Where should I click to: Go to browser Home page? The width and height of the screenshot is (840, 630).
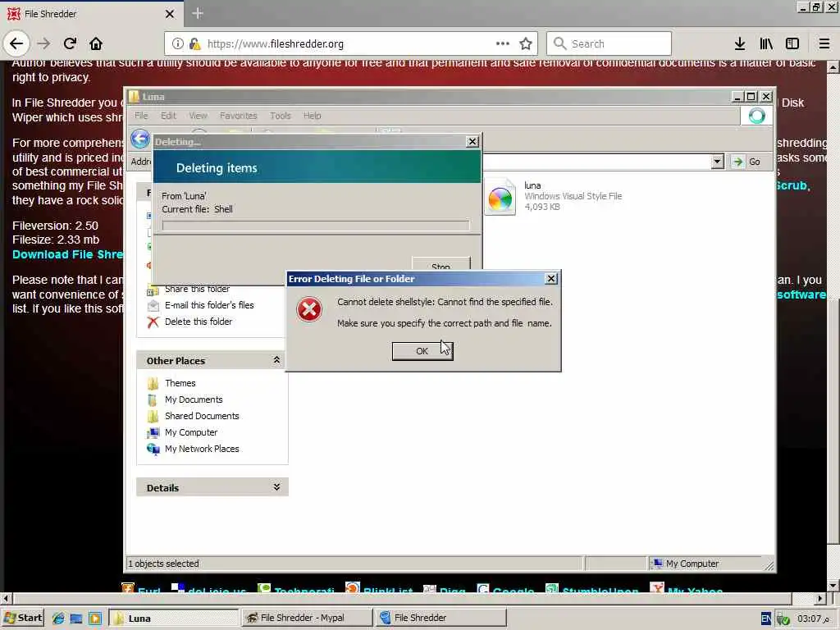[96, 43]
